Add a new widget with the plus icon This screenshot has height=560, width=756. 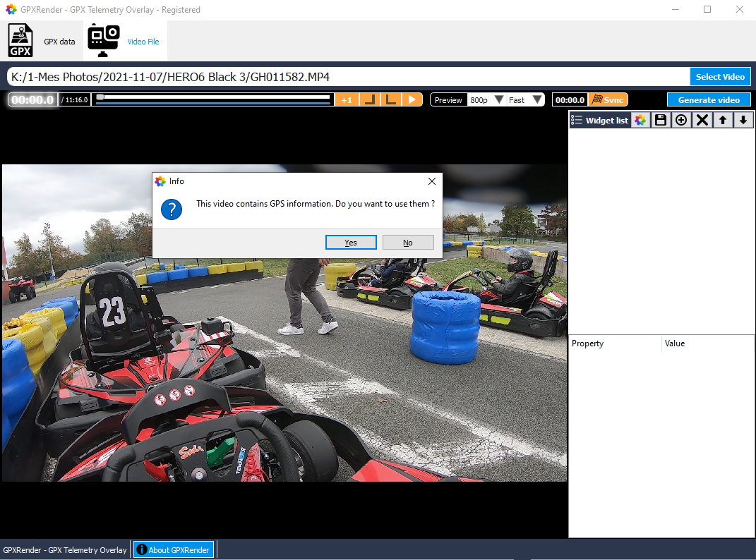pos(681,120)
